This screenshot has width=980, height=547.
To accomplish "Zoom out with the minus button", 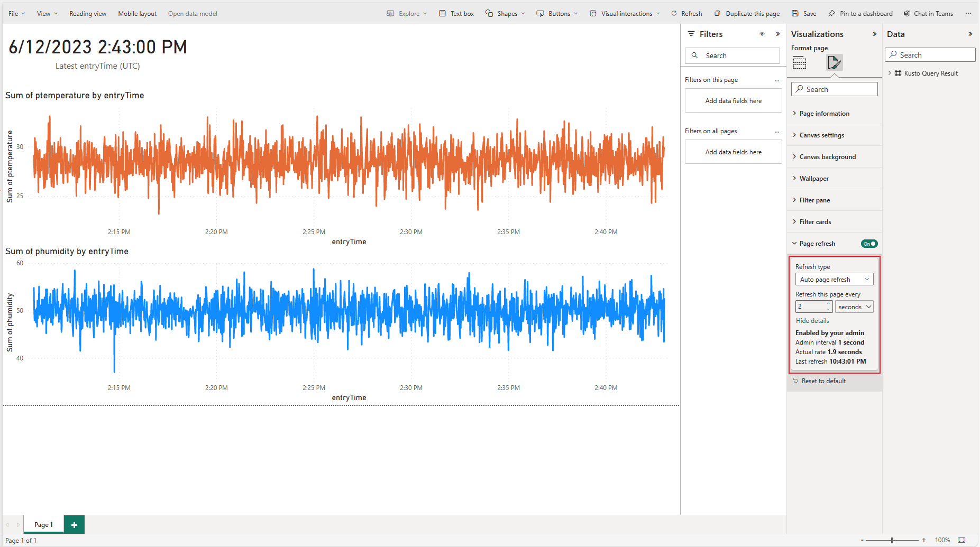I will 862,540.
